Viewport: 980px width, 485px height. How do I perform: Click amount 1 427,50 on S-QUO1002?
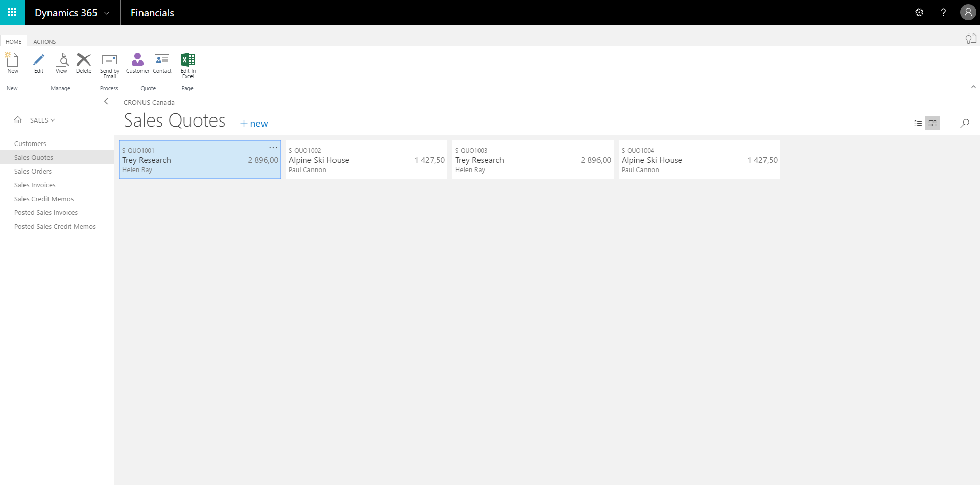point(429,160)
